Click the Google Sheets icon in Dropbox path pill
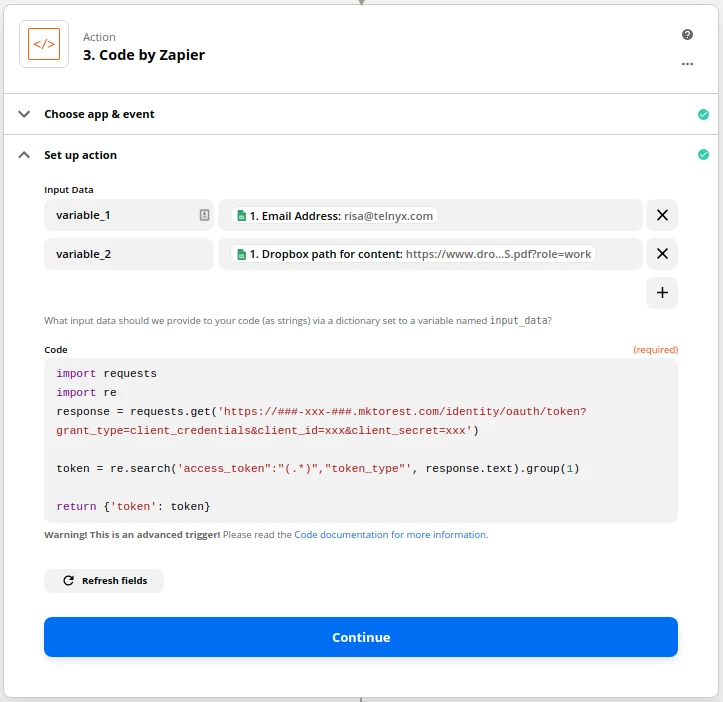Screen dimensions: 723x702 (x=241, y=254)
